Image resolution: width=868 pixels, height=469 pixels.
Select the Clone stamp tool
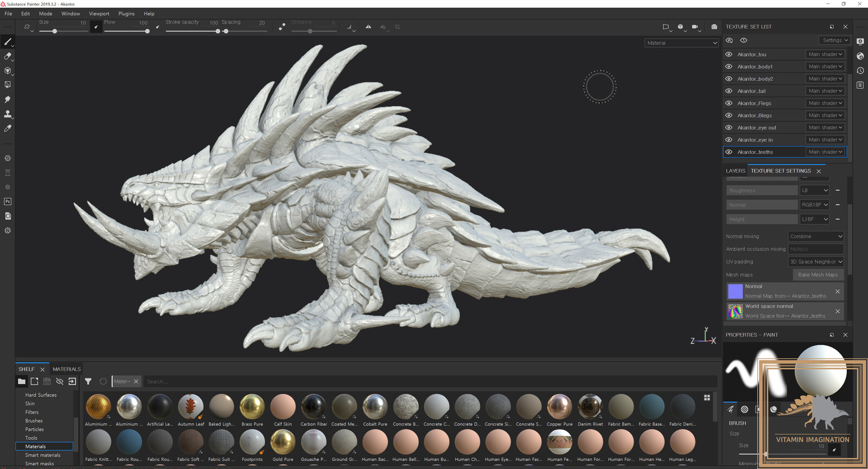(8, 114)
